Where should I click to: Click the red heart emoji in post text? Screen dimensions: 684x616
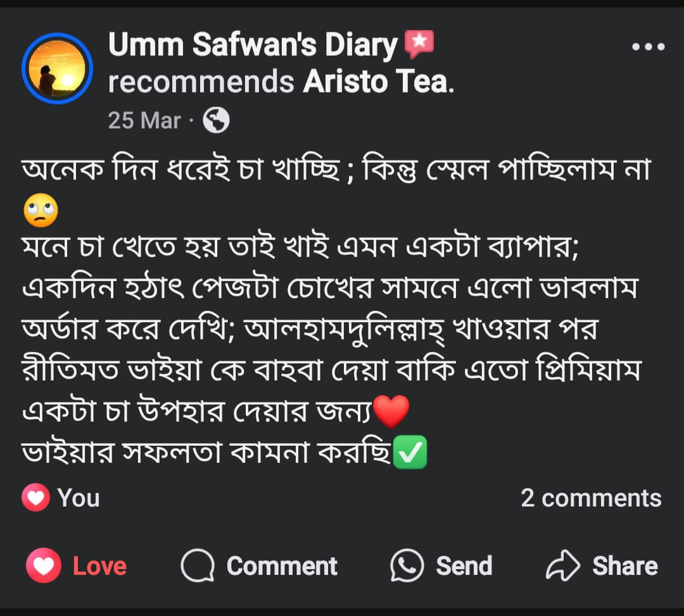(391, 413)
